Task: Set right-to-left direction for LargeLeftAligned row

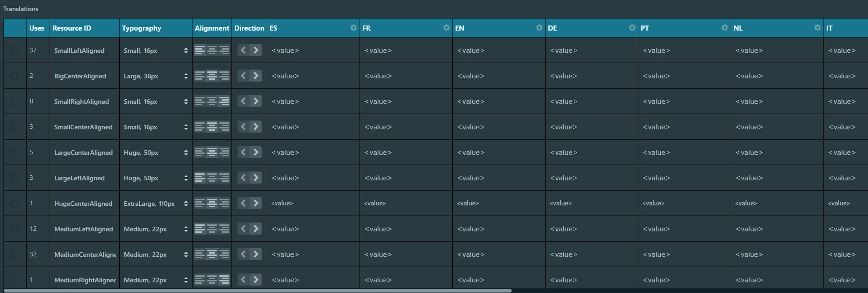Action: [x=243, y=178]
